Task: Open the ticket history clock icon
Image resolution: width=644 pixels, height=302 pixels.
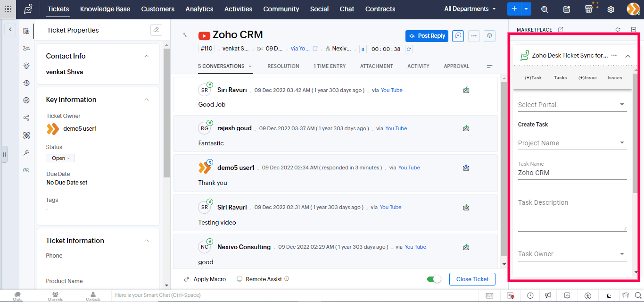Action: pos(26,83)
